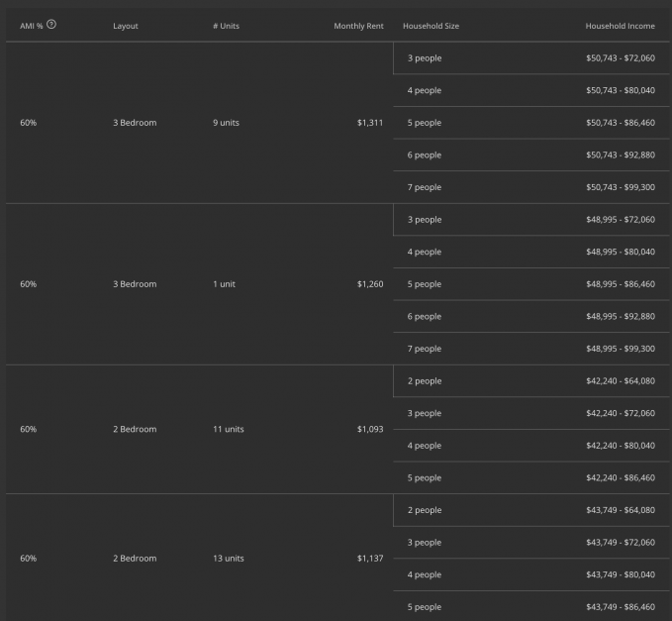Image resolution: width=672 pixels, height=621 pixels.
Task: Click the 9 units cell
Action: (x=226, y=123)
